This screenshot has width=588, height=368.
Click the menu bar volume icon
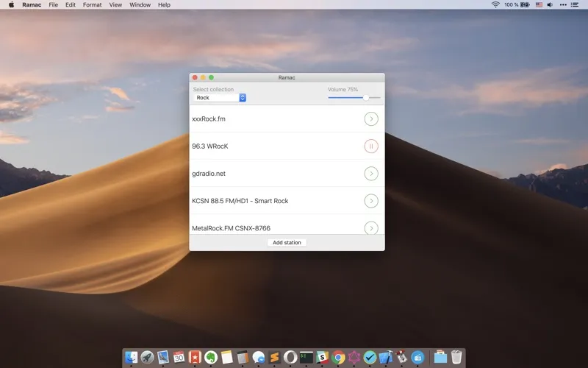[550, 5]
